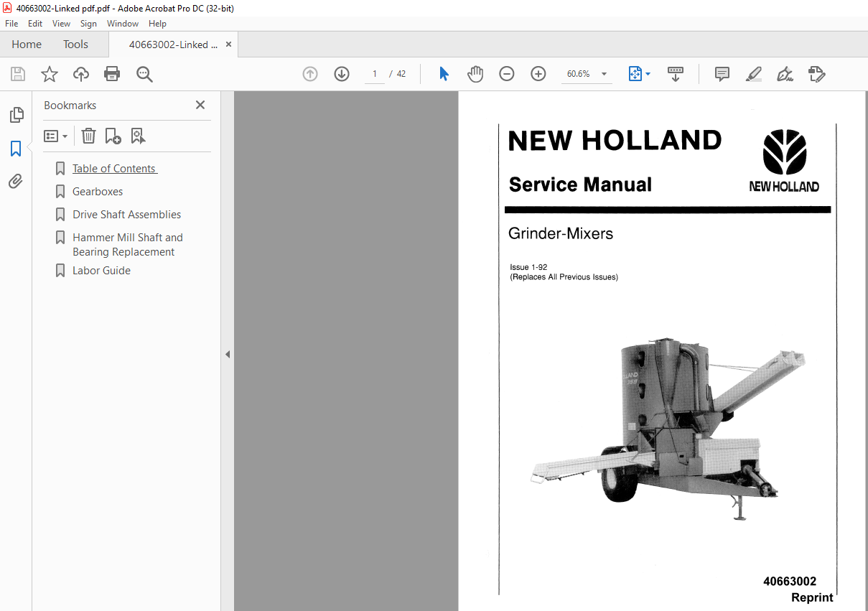Viewport: 868px width, 611px height.
Task: Close the 40663002-Linked document tab
Action: (228, 45)
